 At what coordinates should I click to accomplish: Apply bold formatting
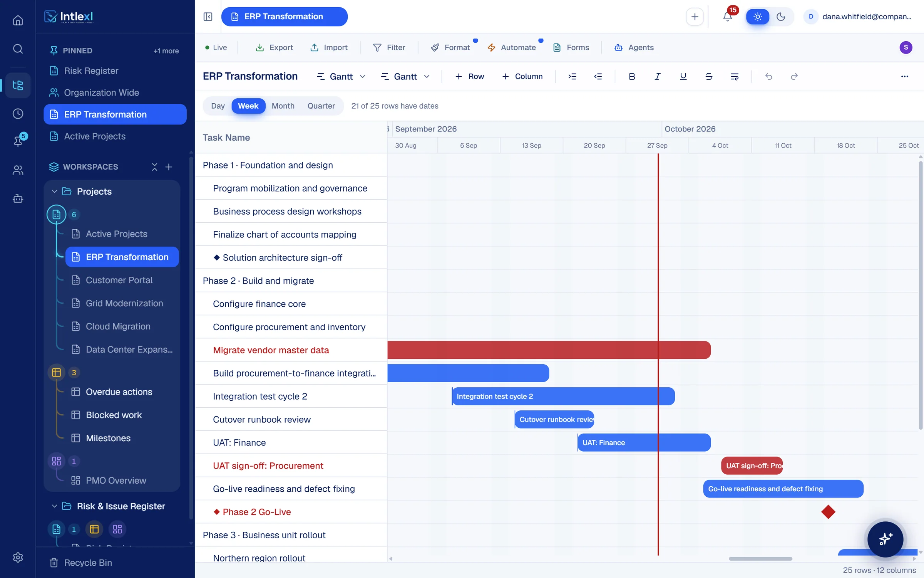[632, 76]
